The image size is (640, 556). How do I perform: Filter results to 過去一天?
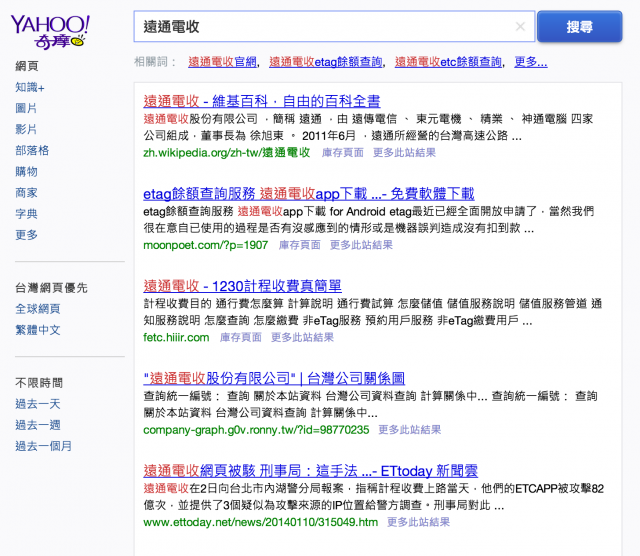pyautogui.click(x=38, y=404)
